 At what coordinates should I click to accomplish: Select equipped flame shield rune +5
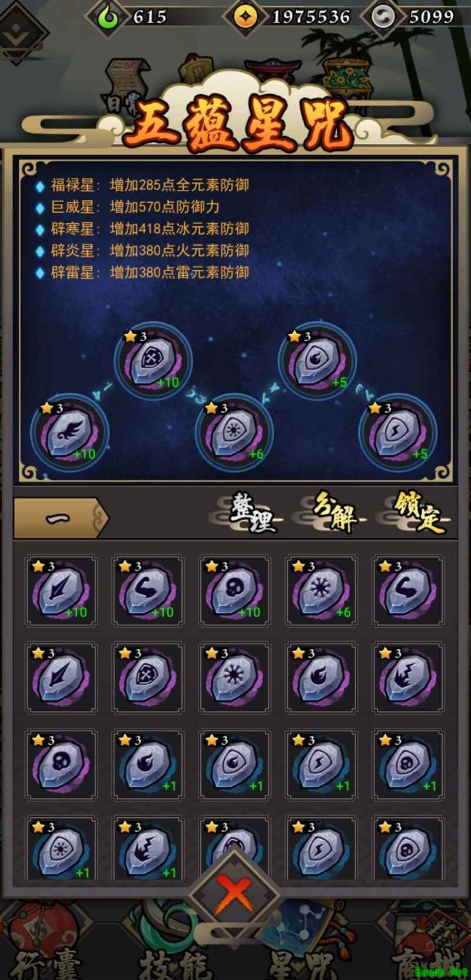317,361
